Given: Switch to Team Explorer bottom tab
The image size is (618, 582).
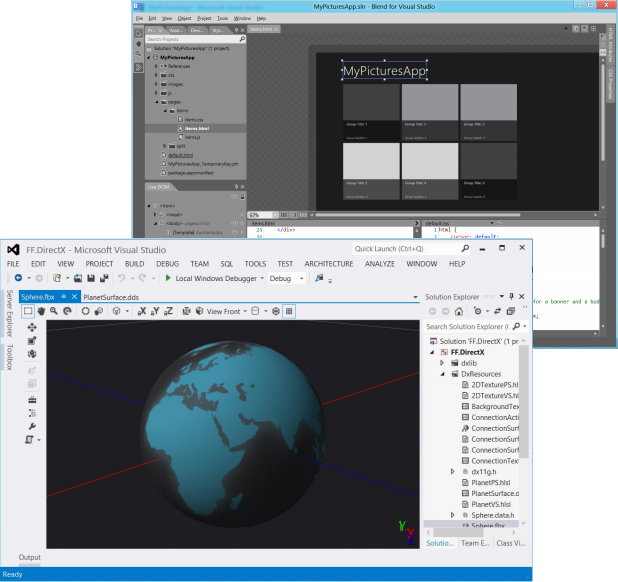Looking at the screenshot, I should [475, 543].
